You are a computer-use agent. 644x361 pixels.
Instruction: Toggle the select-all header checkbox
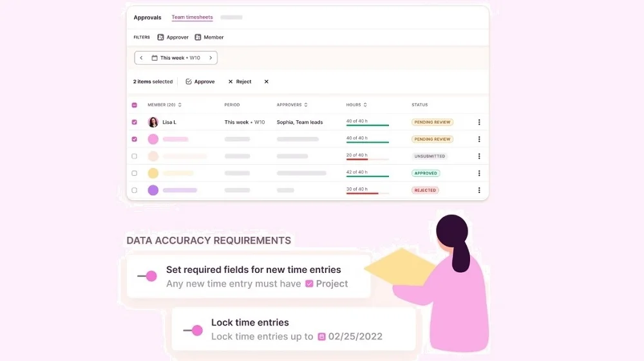(x=135, y=105)
